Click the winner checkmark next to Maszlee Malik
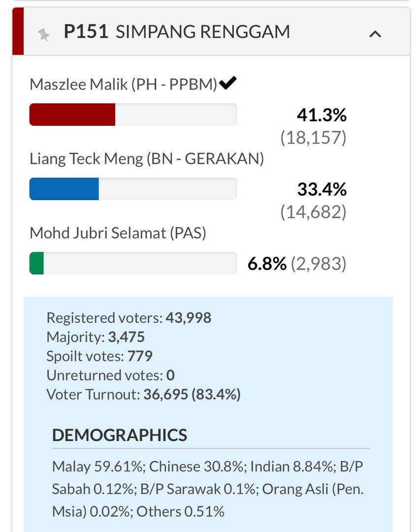This screenshot has height=532, width=420. 228,83
